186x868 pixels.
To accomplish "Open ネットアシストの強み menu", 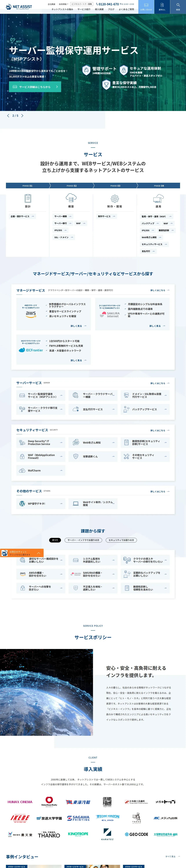I will 62,9.
